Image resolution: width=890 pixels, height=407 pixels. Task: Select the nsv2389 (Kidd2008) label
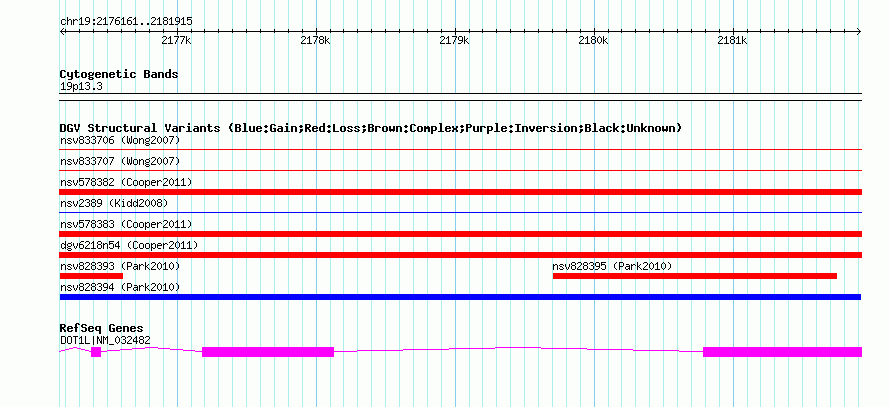tap(114, 203)
